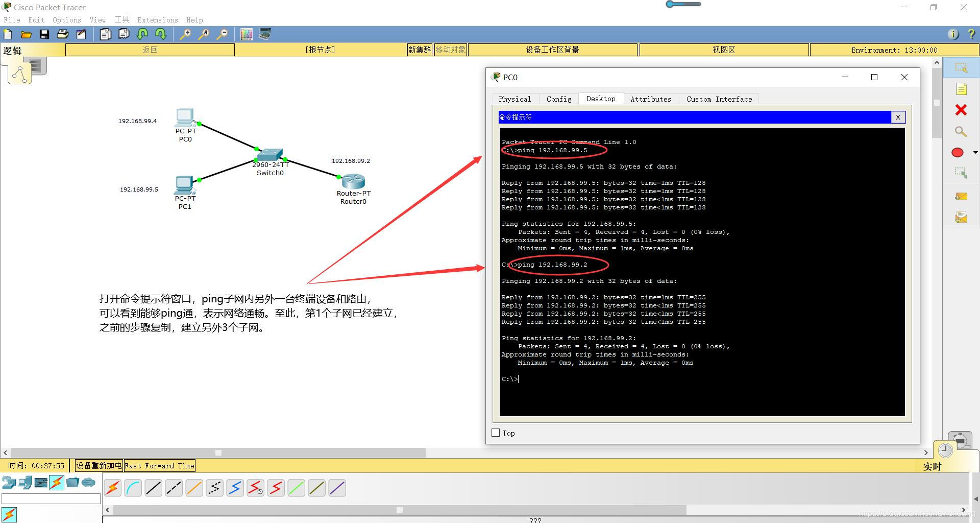The height and width of the screenshot is (523, 980).
Task: Choose the Components category
Action: coord(41,482)
